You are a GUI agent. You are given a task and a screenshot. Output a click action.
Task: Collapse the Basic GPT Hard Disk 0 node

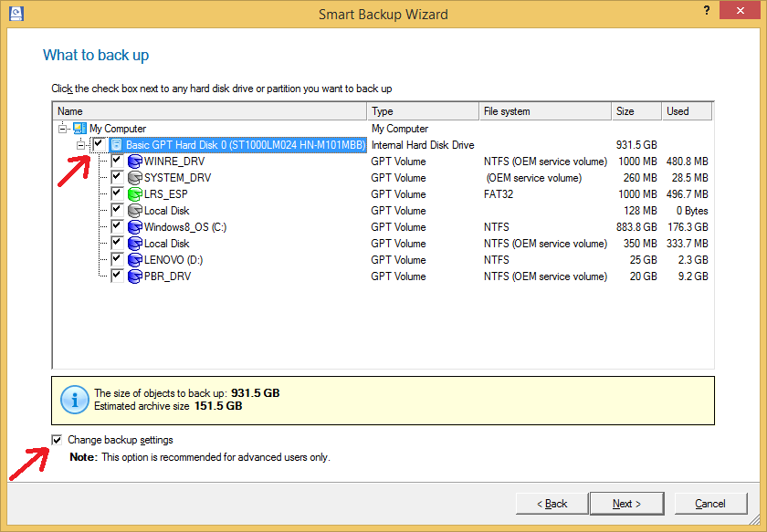[80, 145]
